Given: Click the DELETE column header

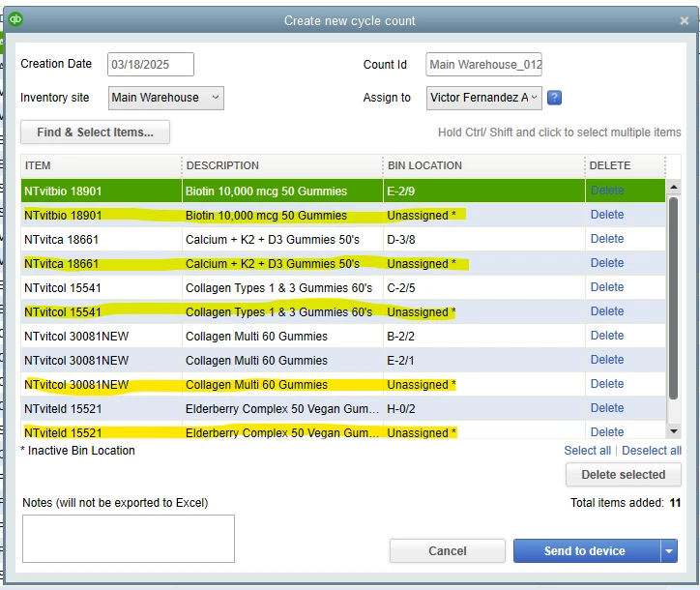Looking at the screenshot, I should coord(625,165).
